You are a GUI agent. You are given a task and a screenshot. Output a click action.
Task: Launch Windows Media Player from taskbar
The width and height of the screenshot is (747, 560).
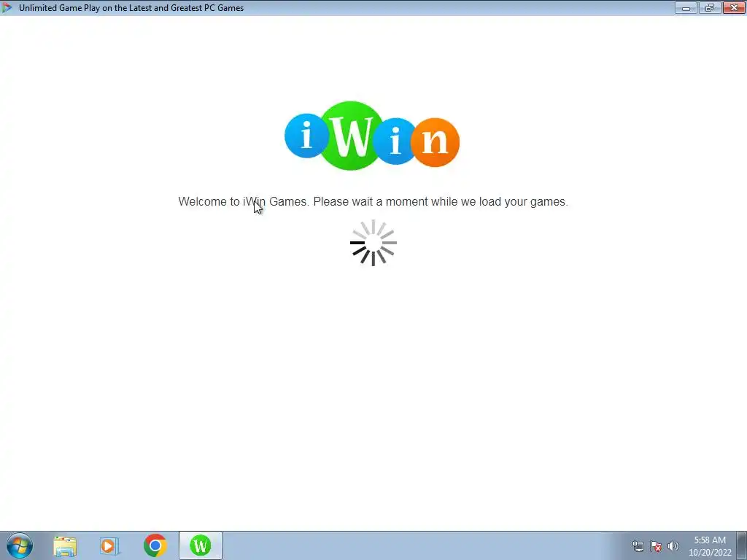(x=109, y=545)
